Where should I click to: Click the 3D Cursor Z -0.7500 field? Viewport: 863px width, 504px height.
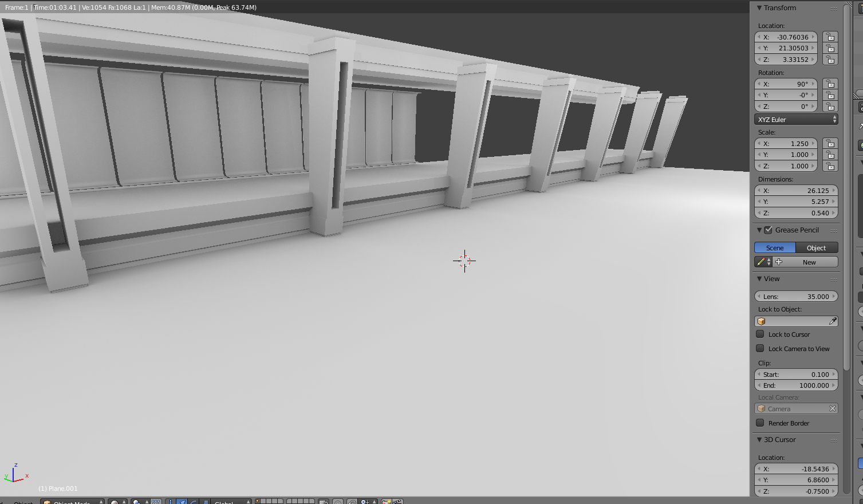click(x=796, y=491)
